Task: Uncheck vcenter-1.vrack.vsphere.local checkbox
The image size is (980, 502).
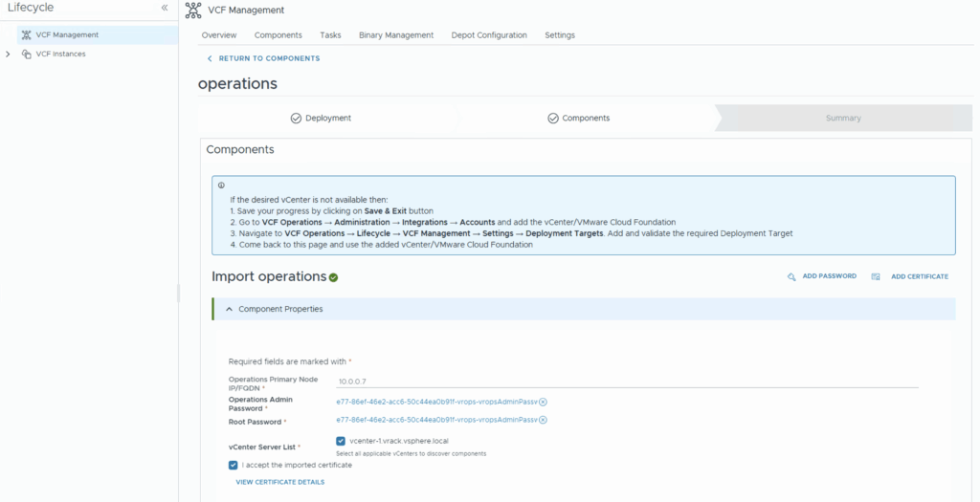Action: click(341, 441)
